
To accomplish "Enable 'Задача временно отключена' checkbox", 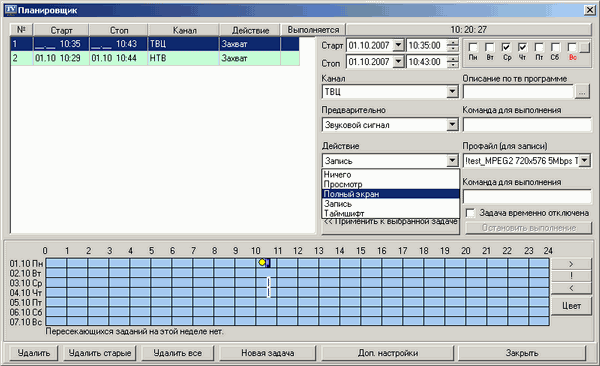I will [470, 213].
